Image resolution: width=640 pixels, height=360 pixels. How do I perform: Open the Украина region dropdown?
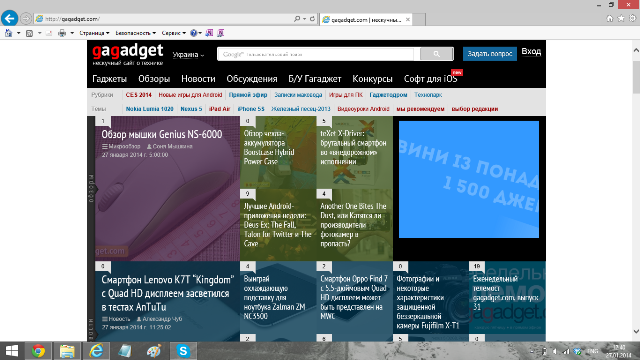188,55
